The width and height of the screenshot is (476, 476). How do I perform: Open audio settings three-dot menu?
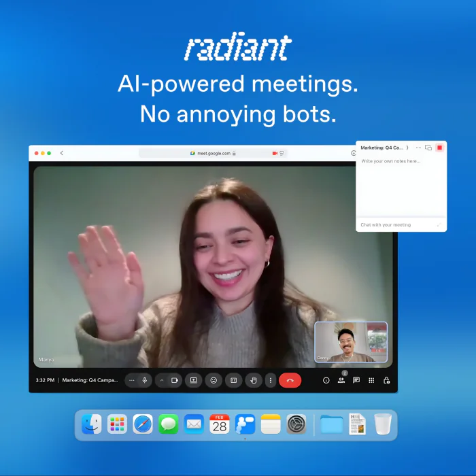(x=132, y=380)
